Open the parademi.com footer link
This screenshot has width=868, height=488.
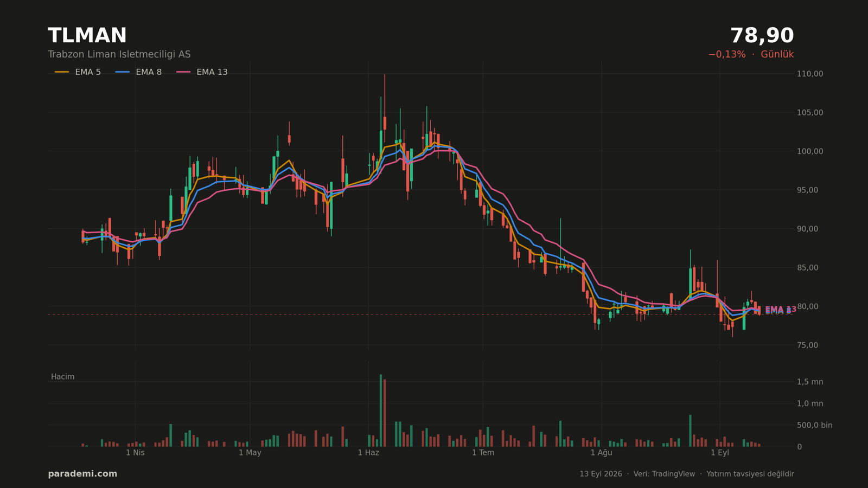tap(82, 474)
